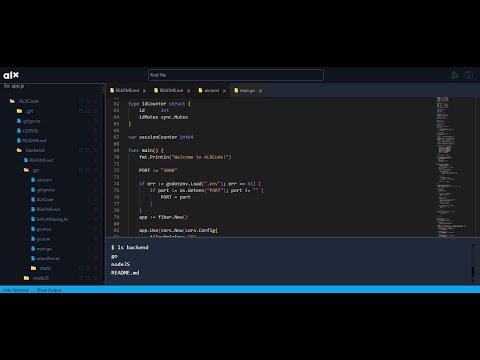Collapse the backend folder
The image size is (480, 360).
click(x=31, y=150)
